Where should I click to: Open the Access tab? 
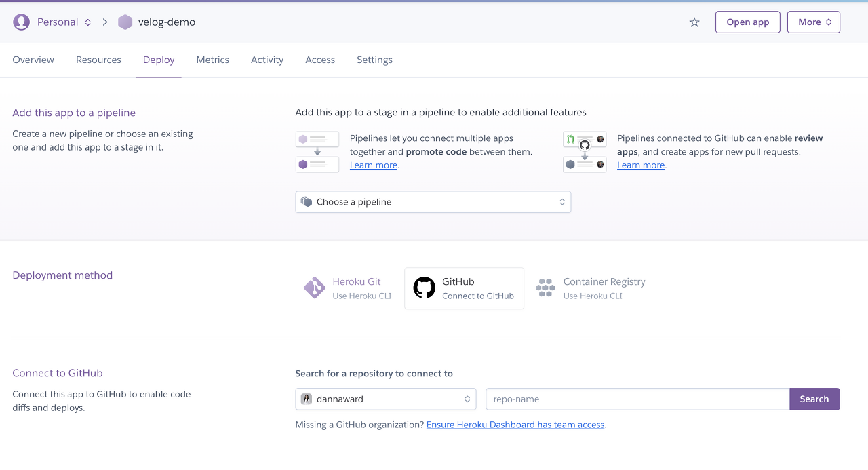pos(320,60)
